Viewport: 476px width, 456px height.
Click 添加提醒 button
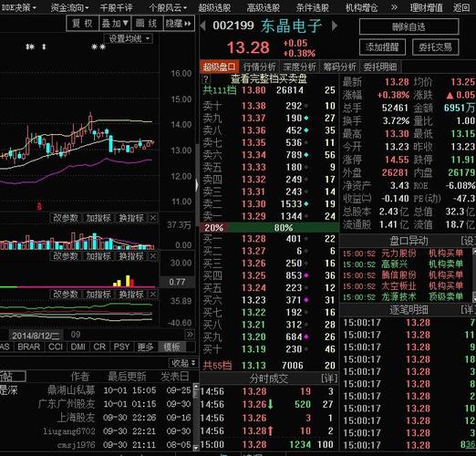(x=382, y=47)
